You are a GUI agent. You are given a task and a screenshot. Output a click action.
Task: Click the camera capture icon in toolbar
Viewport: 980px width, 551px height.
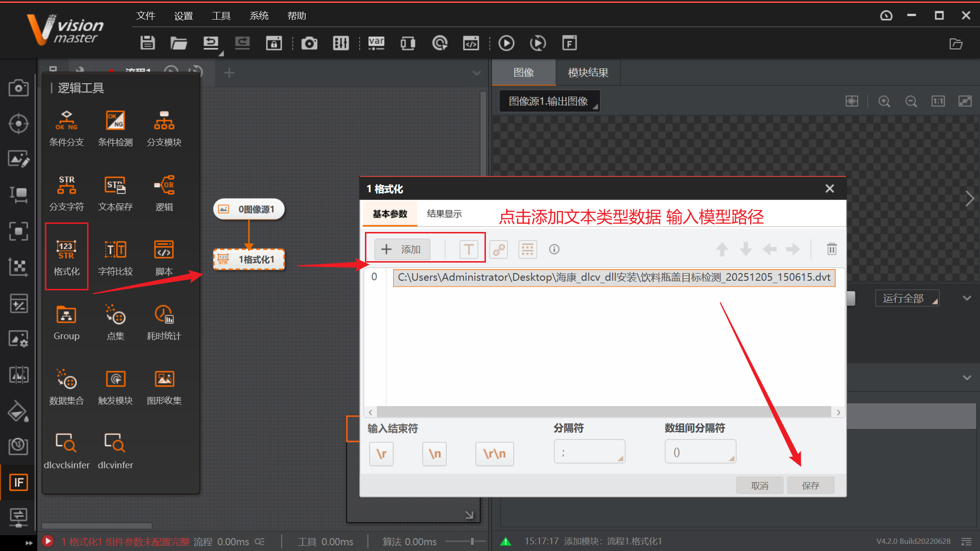309,44
